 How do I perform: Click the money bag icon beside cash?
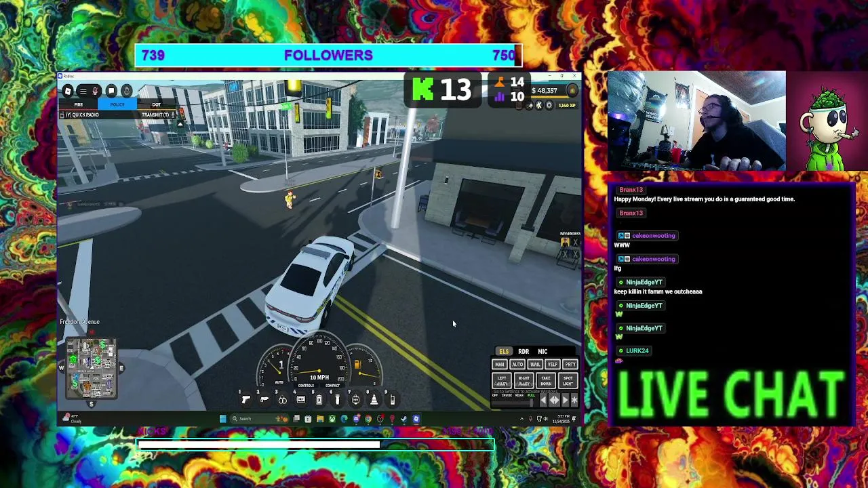click(572, 90)
